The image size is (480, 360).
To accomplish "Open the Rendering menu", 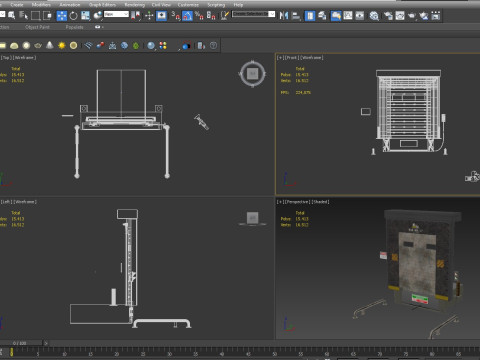I will coord(135,5).
